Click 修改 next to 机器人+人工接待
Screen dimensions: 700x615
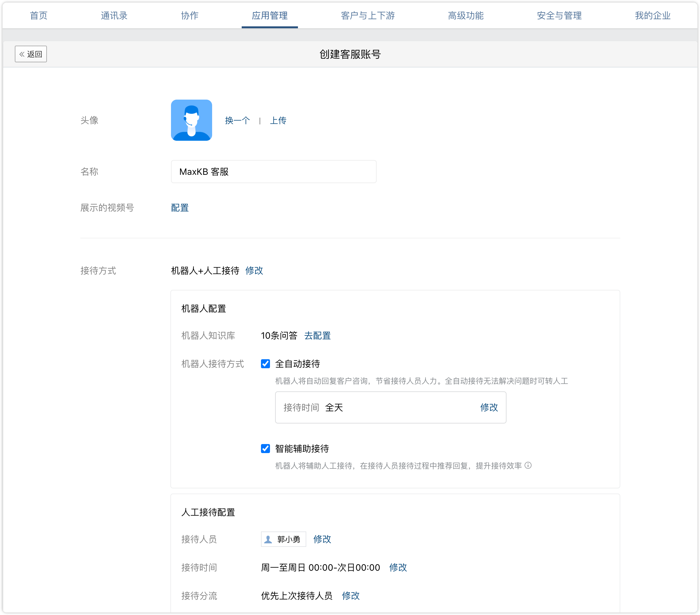point(254,271)
